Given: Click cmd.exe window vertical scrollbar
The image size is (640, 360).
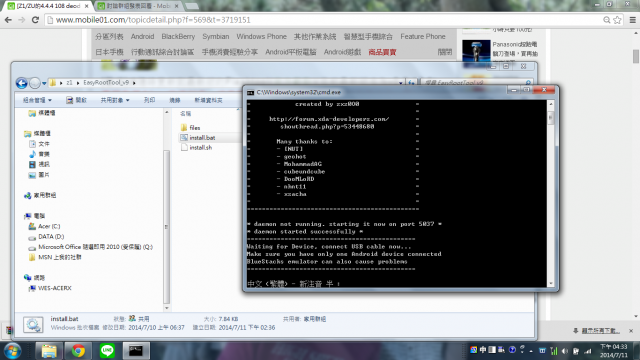Looking at the screenshot, I should pyautogui.click(x=551, y=118).
